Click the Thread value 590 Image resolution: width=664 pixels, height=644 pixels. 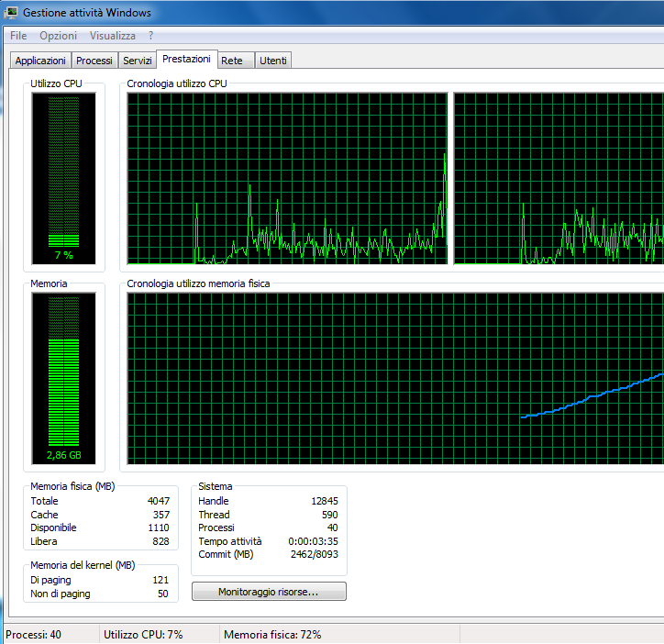pyautogui.click(x=330, y=515)
